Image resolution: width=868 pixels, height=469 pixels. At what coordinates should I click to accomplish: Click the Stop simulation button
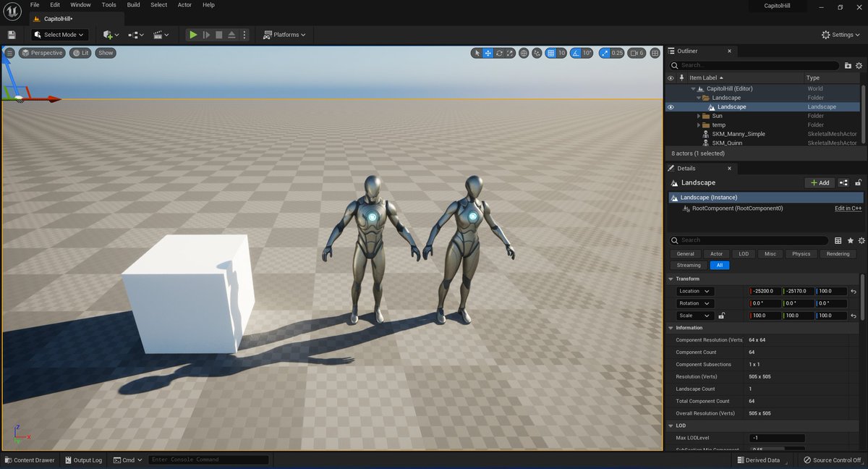click(x=219, y=35)
